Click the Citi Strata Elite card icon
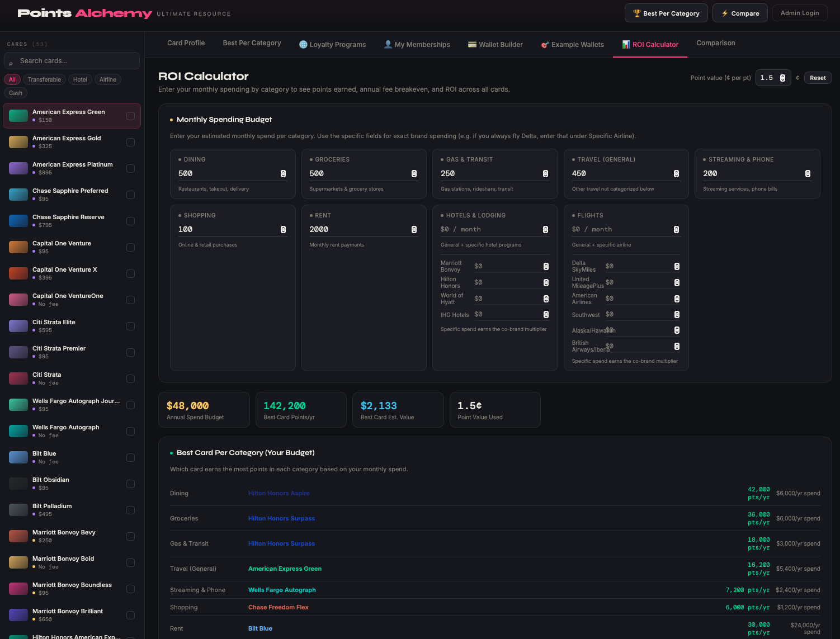Screen dimensions: 840x639 tap(18, 326)
